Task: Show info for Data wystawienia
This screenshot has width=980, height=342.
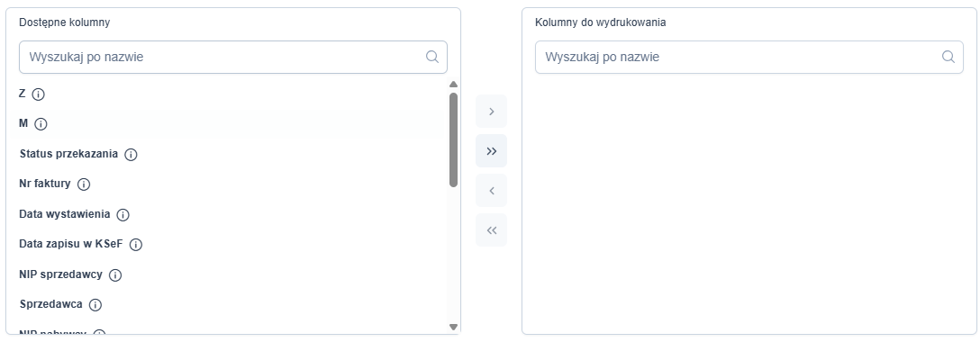Action: [123, 215]
